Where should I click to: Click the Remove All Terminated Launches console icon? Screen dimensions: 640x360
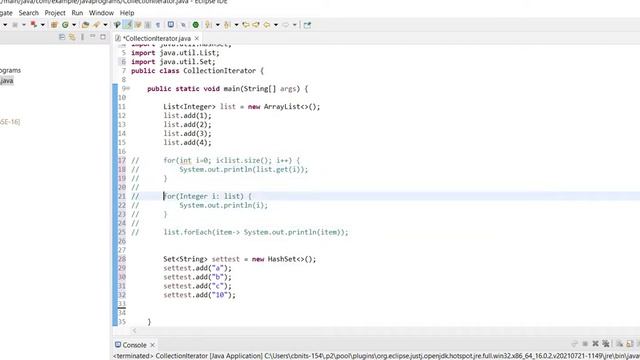[606, 344]
